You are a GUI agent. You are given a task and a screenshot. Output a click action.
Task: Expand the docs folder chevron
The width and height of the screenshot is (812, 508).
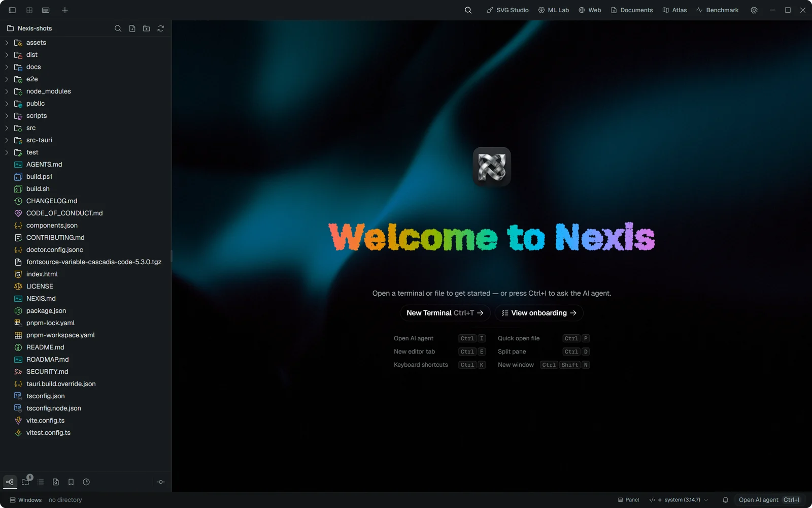point(7,67)
